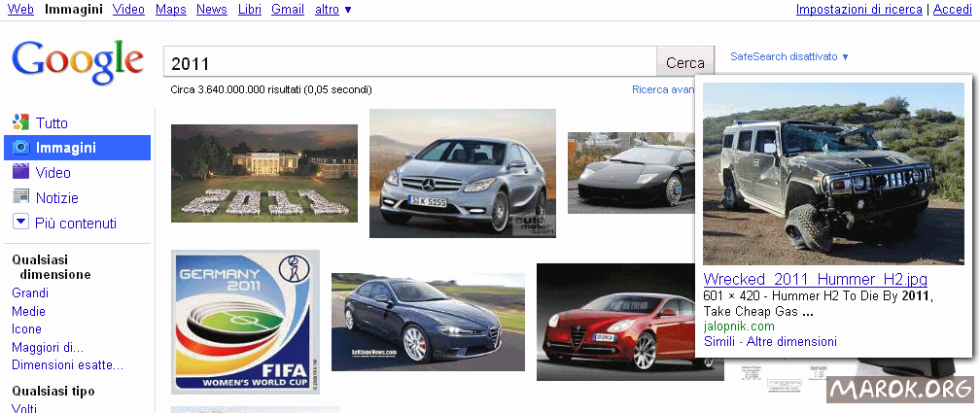Open the Germany 2011 FIFA logo thumbnail
The height and width of the screenshot is (413, 980).
pos(245,322)
